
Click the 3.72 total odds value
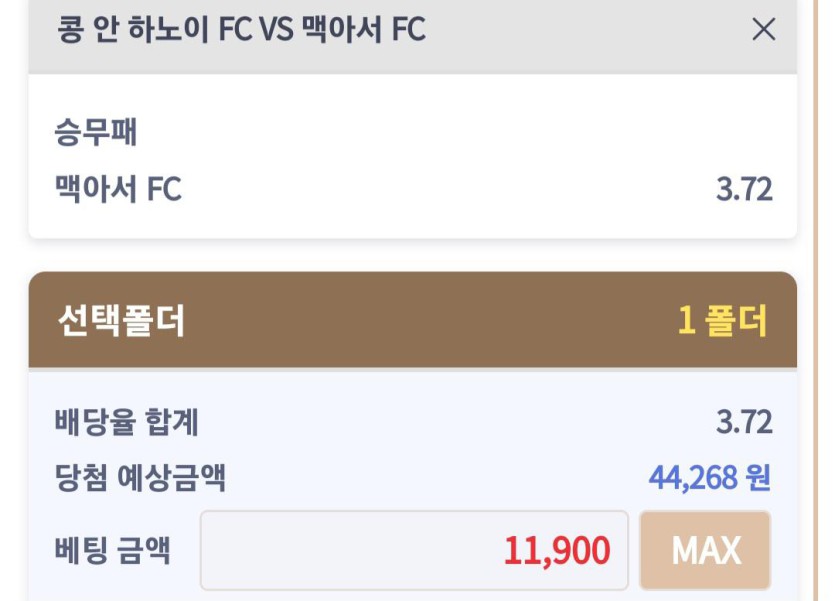click(744, 423)
